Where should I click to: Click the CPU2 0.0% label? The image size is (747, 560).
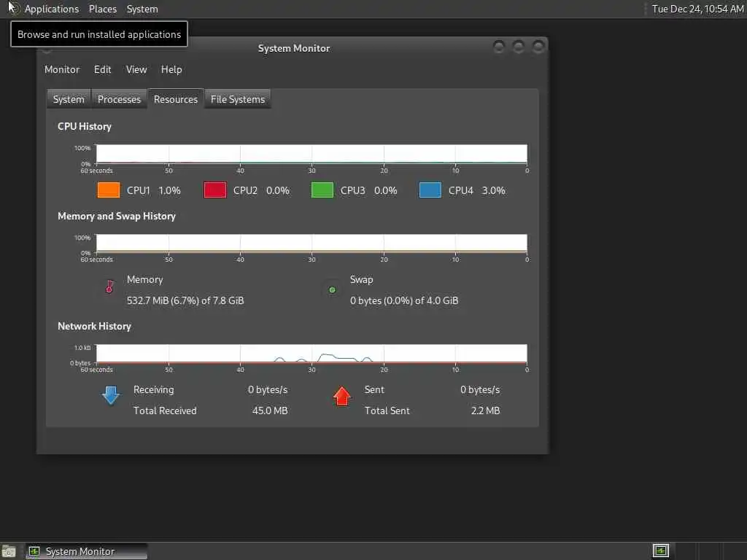[261, 190]
